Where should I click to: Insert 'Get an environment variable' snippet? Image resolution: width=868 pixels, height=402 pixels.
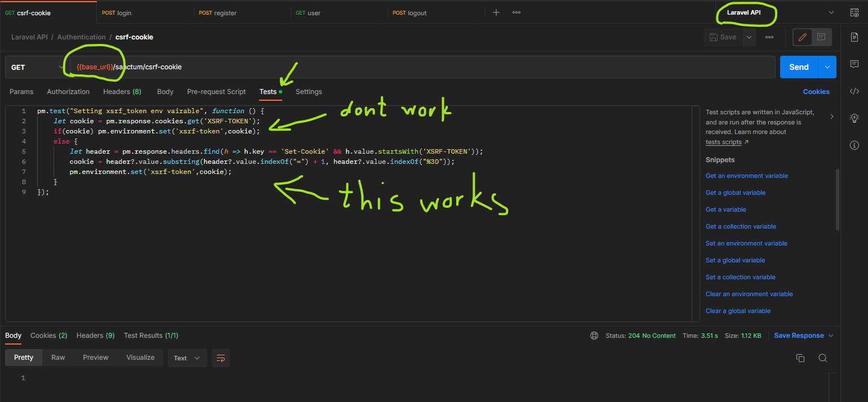click(747, 176)
